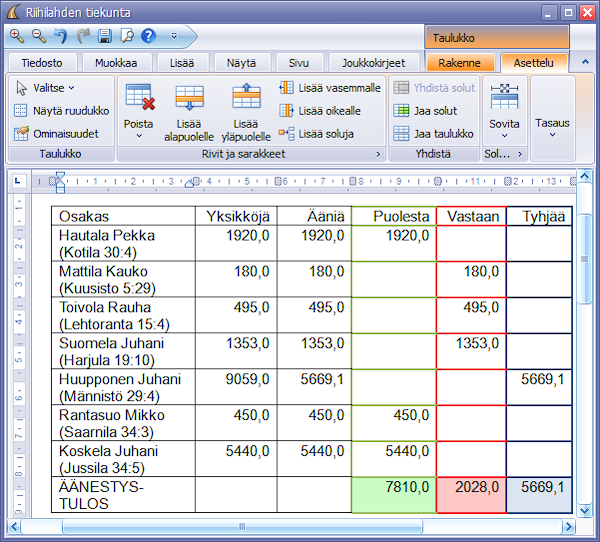This screenshot has width=600, height=542.
Task: Click Jaa solut button
Action: click(427, 111)
